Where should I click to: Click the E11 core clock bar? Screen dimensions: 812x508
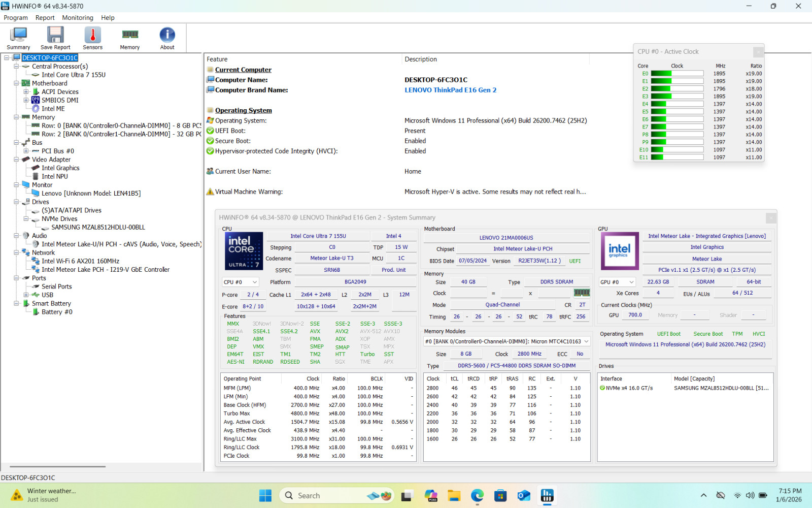coord(677,157)
